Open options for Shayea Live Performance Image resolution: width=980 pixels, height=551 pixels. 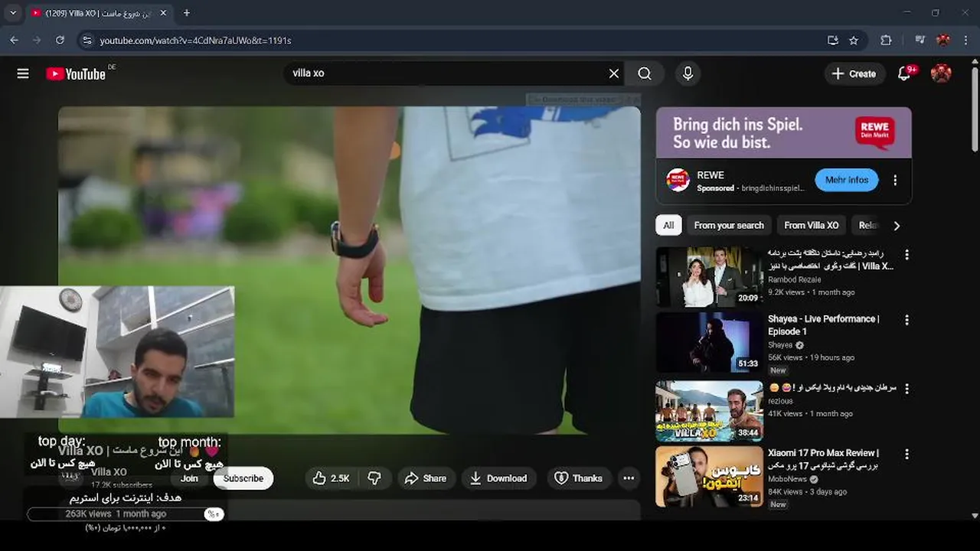[906, 321]
